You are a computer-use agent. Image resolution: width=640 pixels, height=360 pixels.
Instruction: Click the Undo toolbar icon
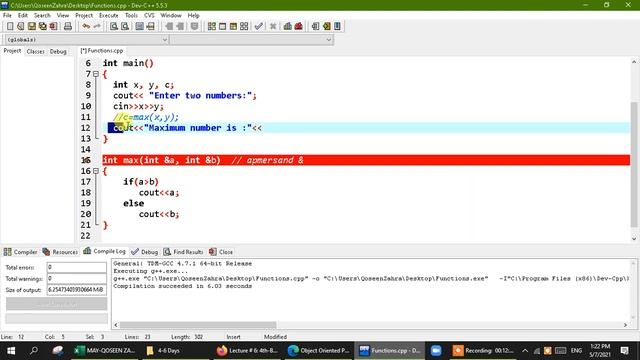(x=86, y=26)
